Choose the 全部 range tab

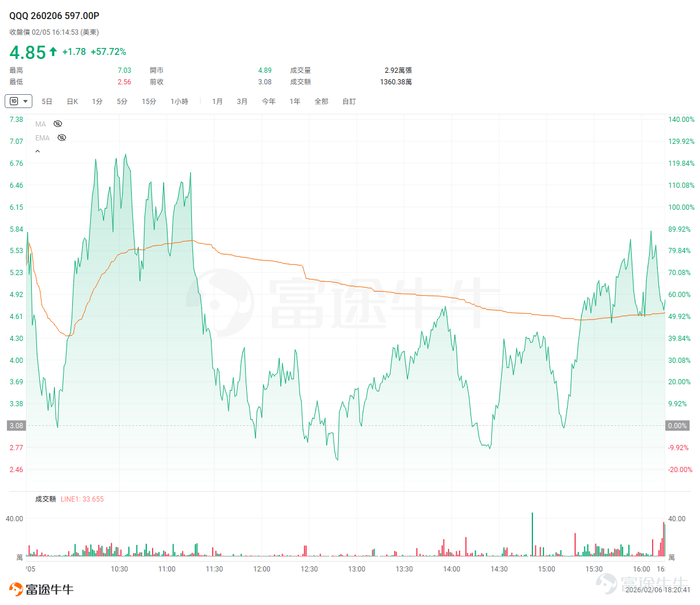321,102
